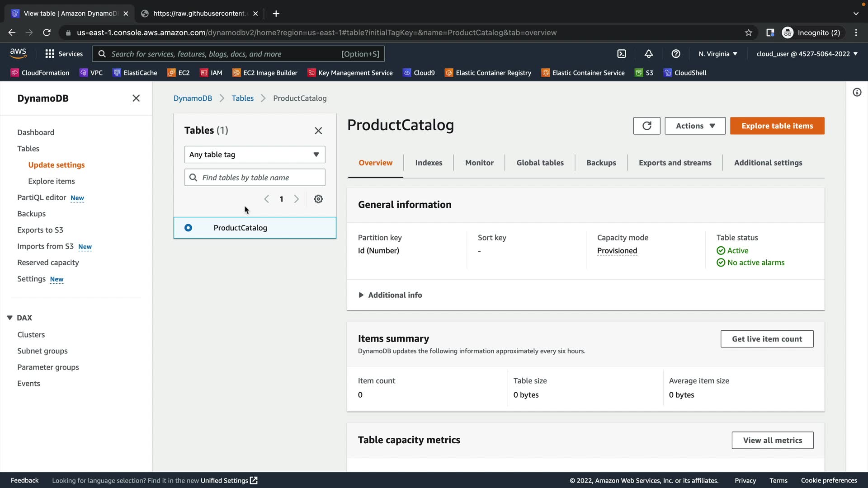Open the help question mark icon

click(x=676, y=54)
